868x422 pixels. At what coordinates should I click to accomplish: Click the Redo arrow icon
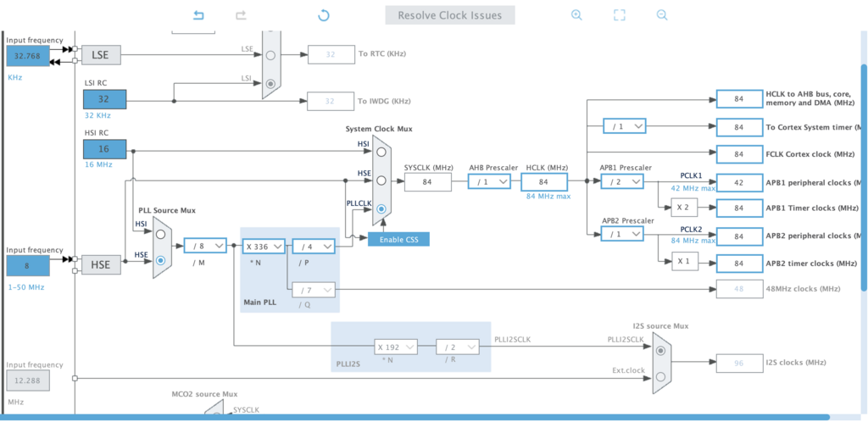tap(241, 15)
